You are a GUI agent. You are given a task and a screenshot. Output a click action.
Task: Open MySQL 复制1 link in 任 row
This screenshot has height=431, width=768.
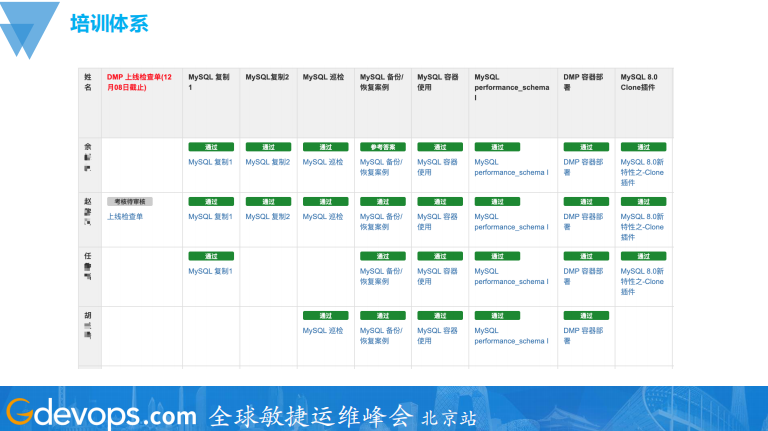211,271
